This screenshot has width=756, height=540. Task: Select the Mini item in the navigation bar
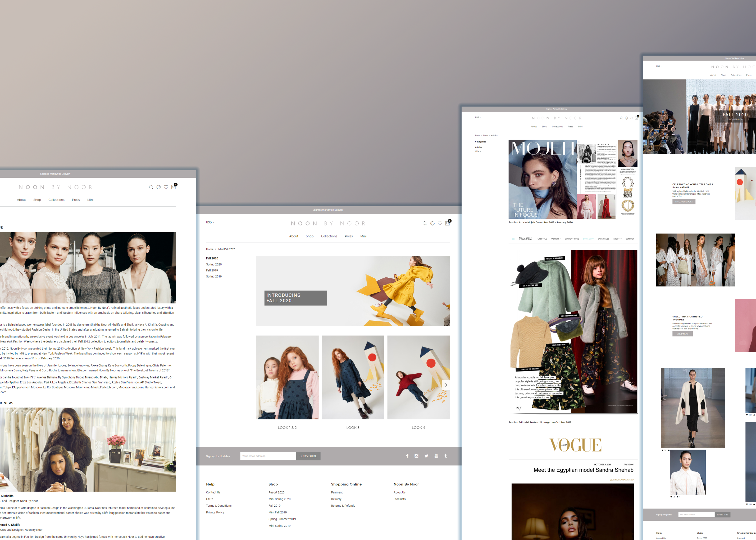(363, 236)
